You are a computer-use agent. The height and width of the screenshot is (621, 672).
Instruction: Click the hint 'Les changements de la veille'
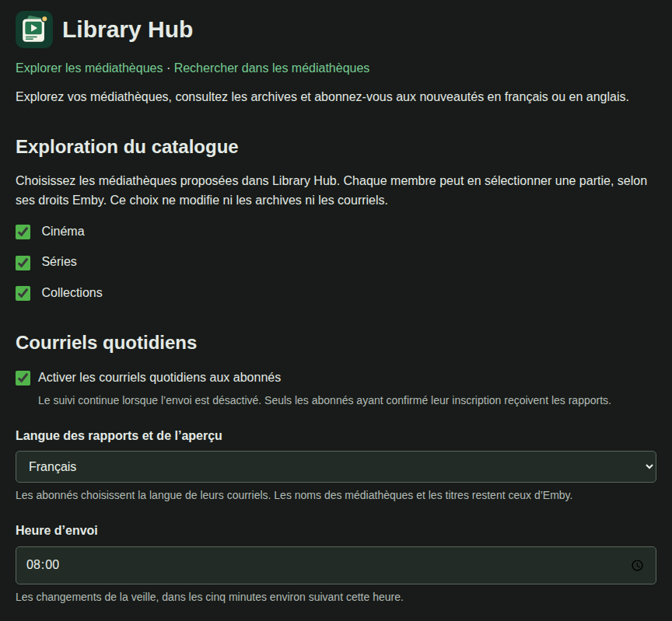pyautogui.click(x=209, y=597)
